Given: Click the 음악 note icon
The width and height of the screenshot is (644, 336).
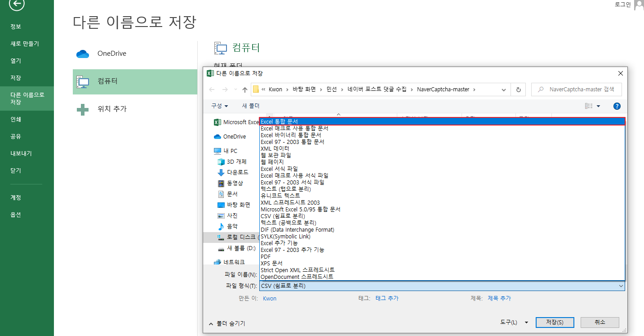Looking at the screenshot, I should pyautogui.click(x=221, y=226).
